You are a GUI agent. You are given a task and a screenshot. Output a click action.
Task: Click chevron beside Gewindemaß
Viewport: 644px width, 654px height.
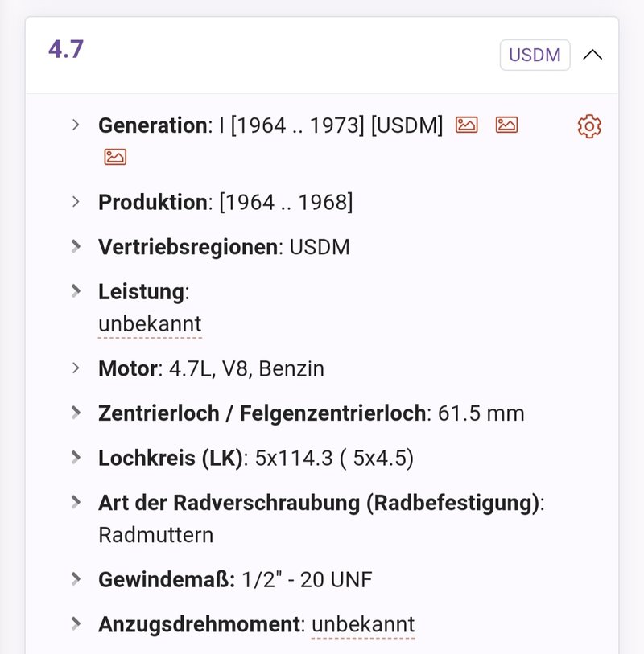[76, 579]
